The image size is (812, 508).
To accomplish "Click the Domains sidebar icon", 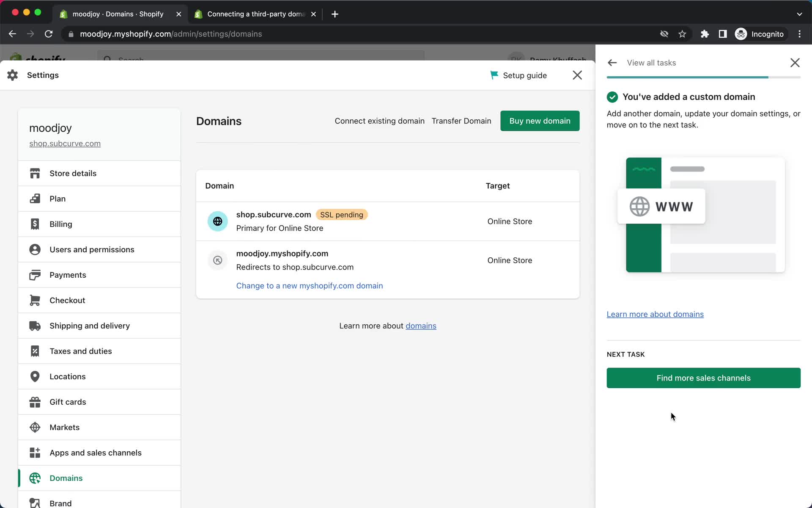I will click(35, 478).
